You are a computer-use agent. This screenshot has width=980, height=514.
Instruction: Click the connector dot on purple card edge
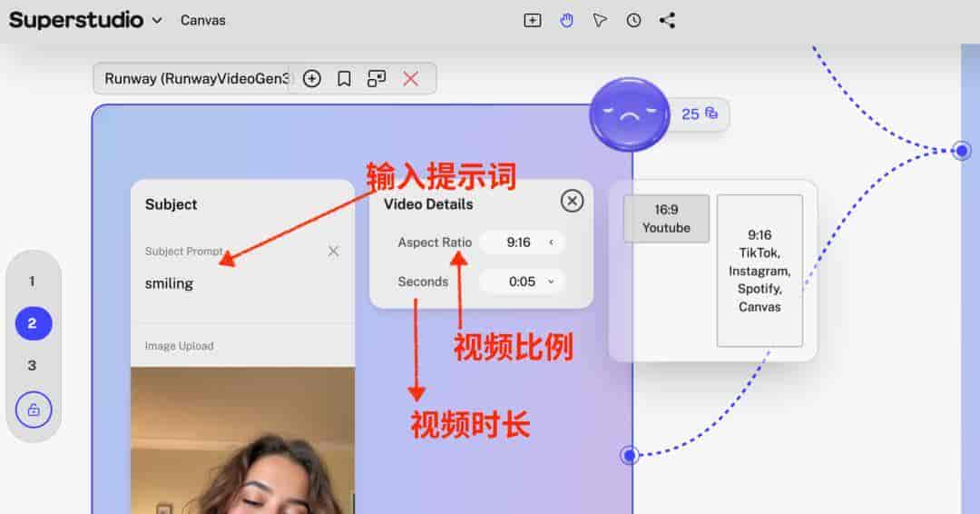click(630, 455)
